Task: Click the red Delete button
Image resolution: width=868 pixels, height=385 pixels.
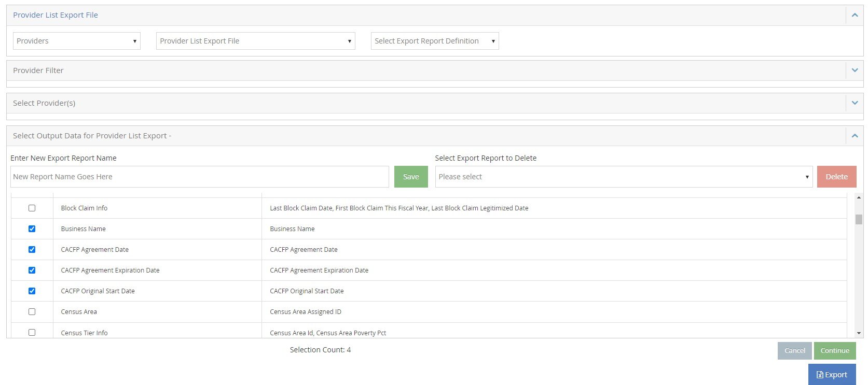Action: pos(836,177)
